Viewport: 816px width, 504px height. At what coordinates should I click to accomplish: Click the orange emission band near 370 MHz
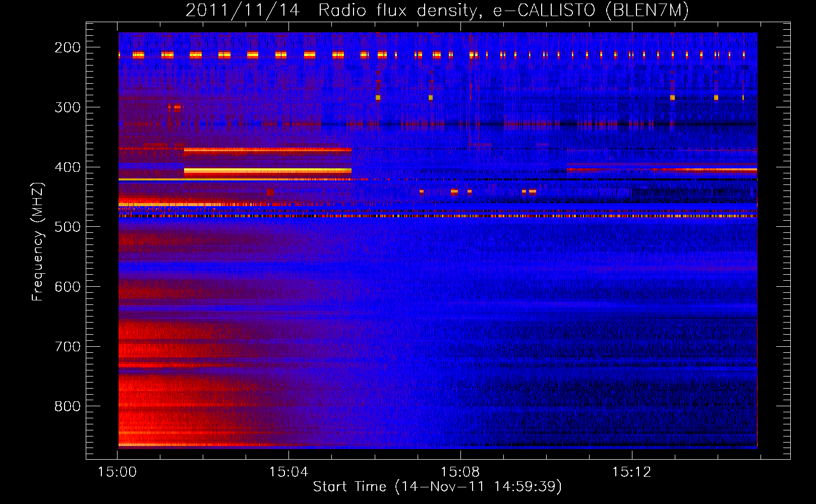pyautogui.click(x=268, y=150)
